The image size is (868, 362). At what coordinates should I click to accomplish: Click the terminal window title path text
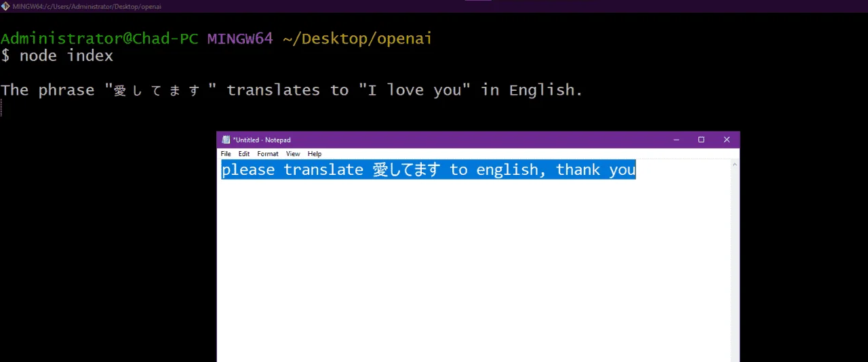[87, 6]
